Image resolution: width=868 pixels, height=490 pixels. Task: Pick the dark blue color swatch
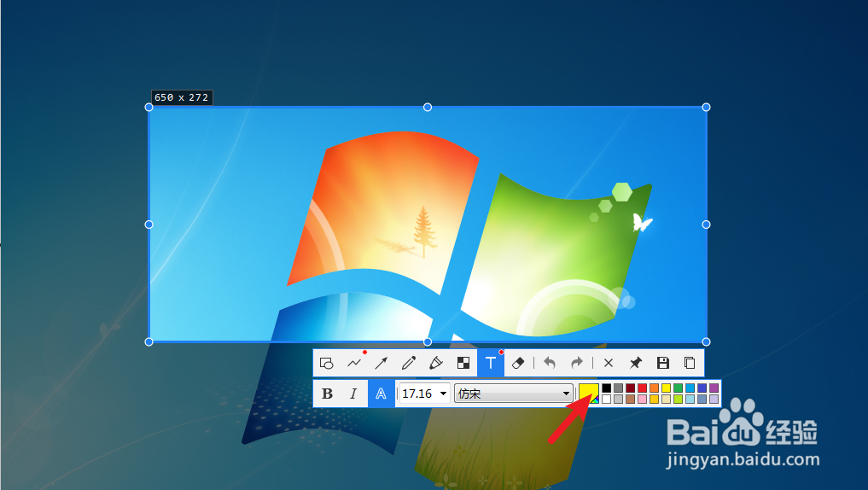point(702,388)
